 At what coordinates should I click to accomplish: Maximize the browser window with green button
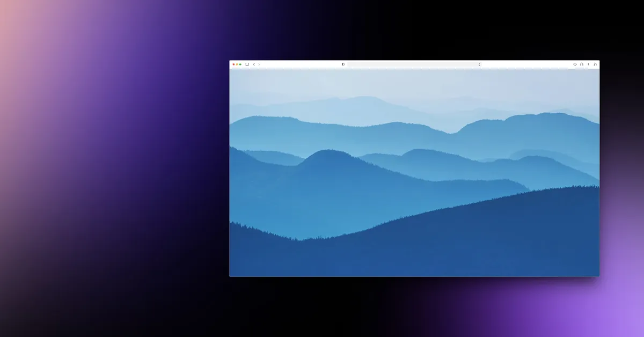(x=240, y=64)
